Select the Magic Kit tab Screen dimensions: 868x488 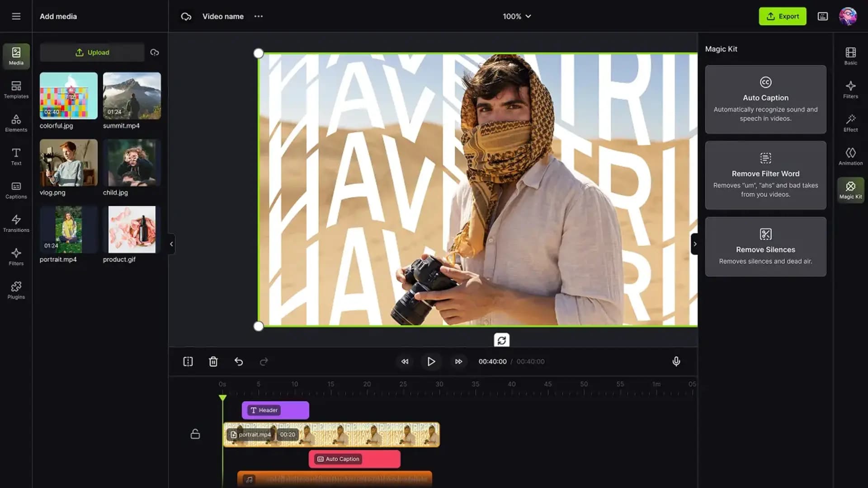[x=851, y=190]
